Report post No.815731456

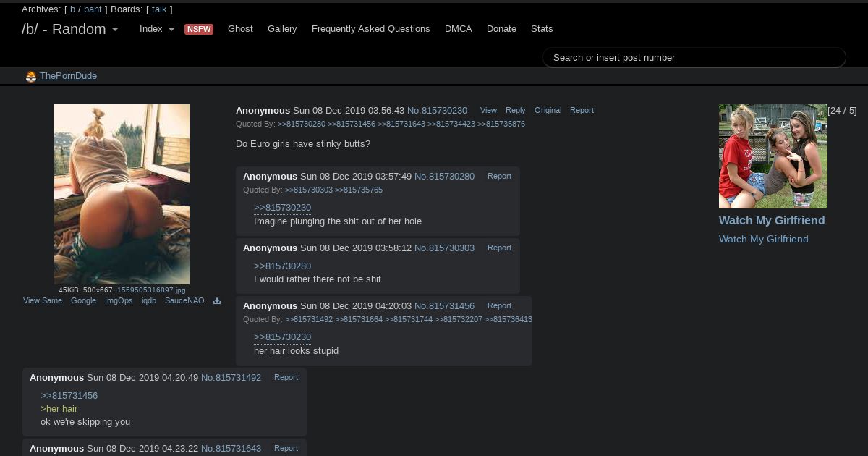(499, 306)
